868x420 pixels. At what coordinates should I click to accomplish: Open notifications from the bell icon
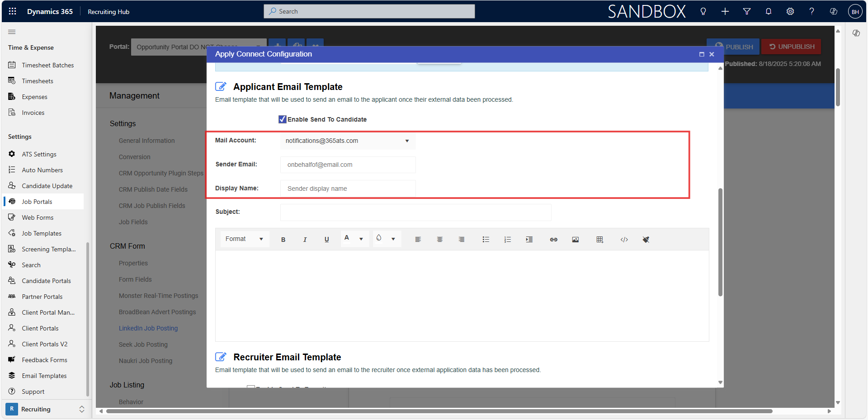pyautogui.click(x=768, y=11)
